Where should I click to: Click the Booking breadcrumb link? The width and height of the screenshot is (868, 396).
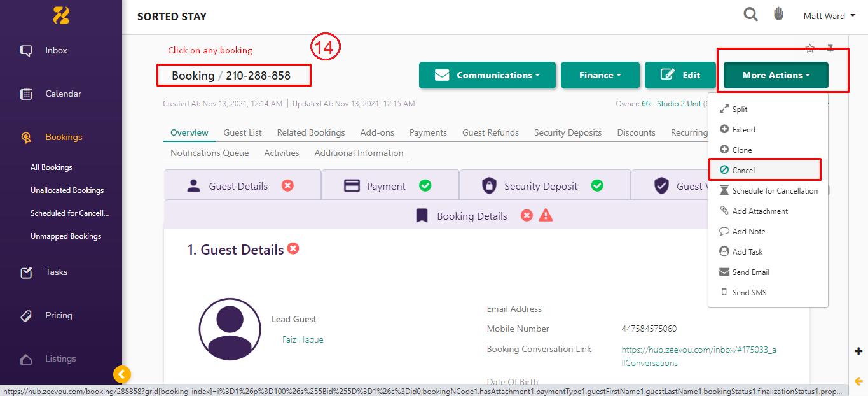(193, 76)
